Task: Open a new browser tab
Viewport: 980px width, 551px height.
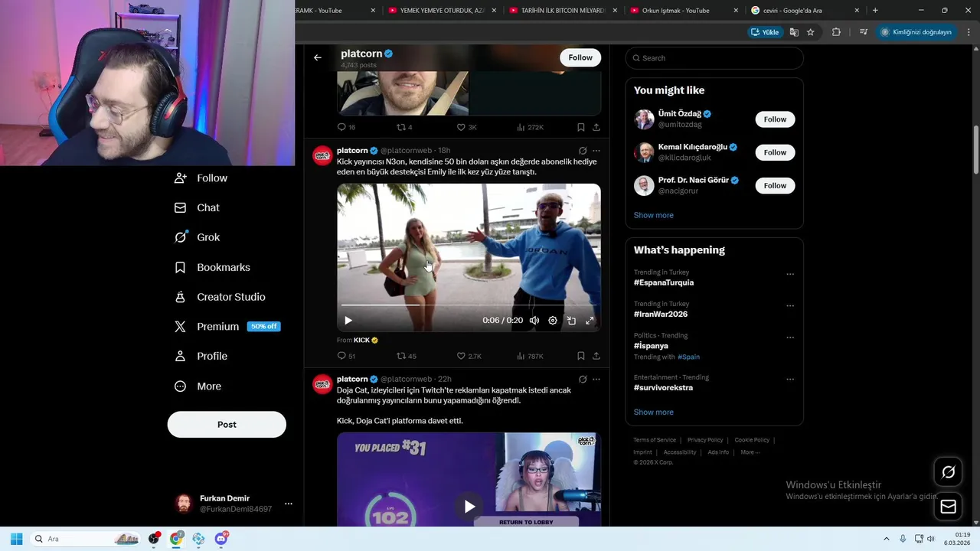Action: point(875,10)
